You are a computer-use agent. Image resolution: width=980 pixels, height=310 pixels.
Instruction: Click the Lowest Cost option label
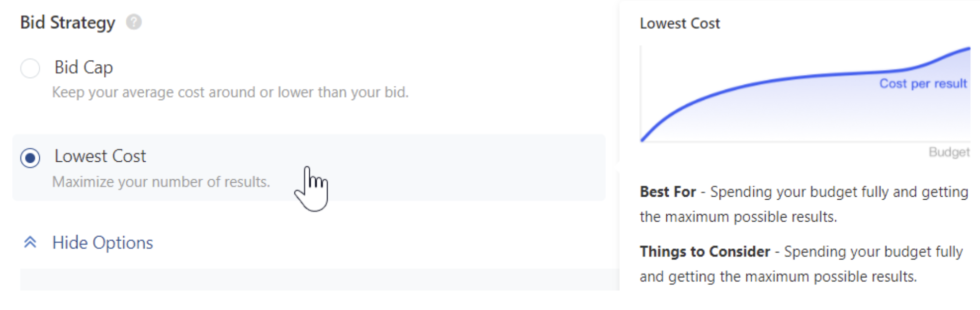(100, 156)
